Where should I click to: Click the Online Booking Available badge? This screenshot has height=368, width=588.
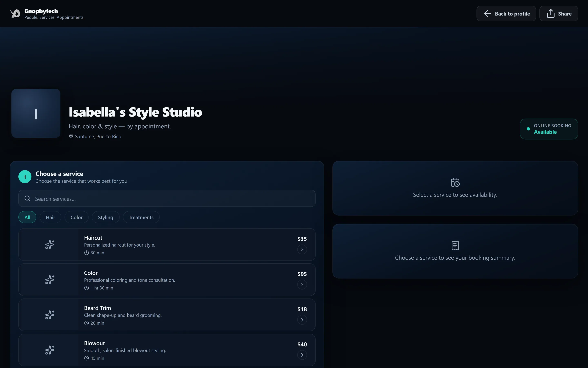coord(549,129)
